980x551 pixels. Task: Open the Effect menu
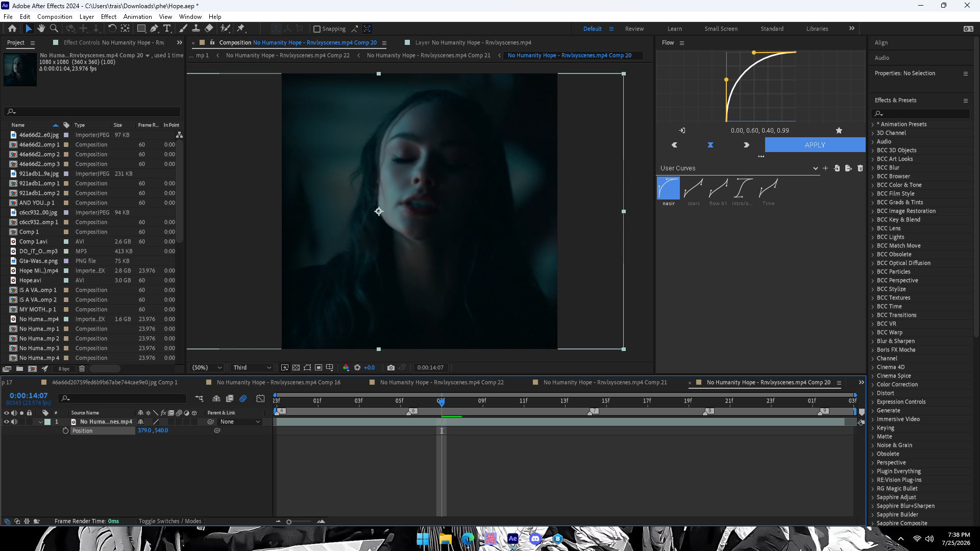(109, 17)
